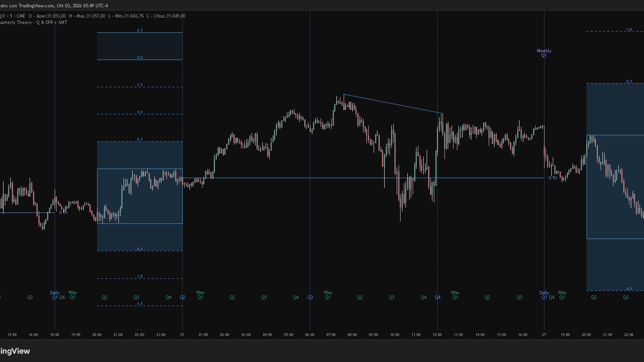Click the 01:00 time axis label
Screen dimensions: 644x362
click(203, 335)
